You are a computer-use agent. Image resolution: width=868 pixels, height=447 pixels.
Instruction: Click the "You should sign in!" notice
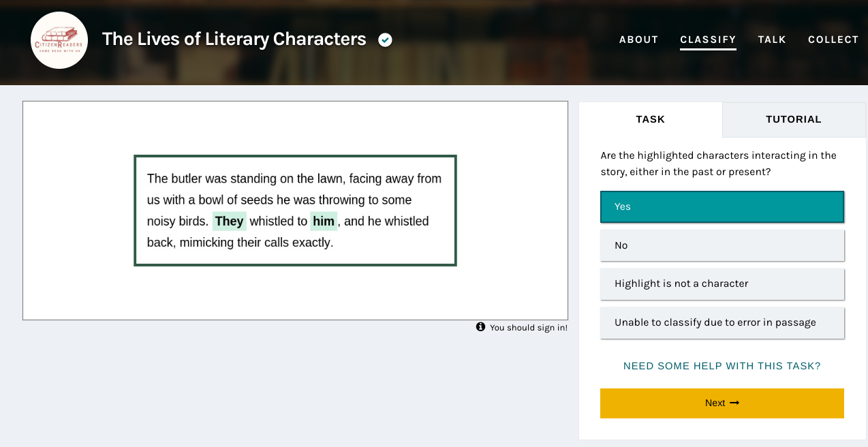point(528,328)
